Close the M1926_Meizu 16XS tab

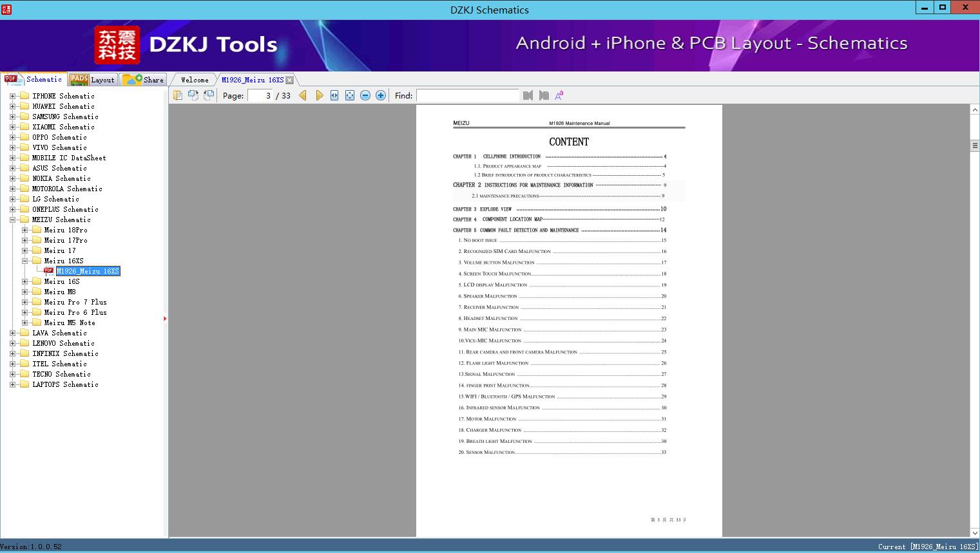tap(290, 80)
